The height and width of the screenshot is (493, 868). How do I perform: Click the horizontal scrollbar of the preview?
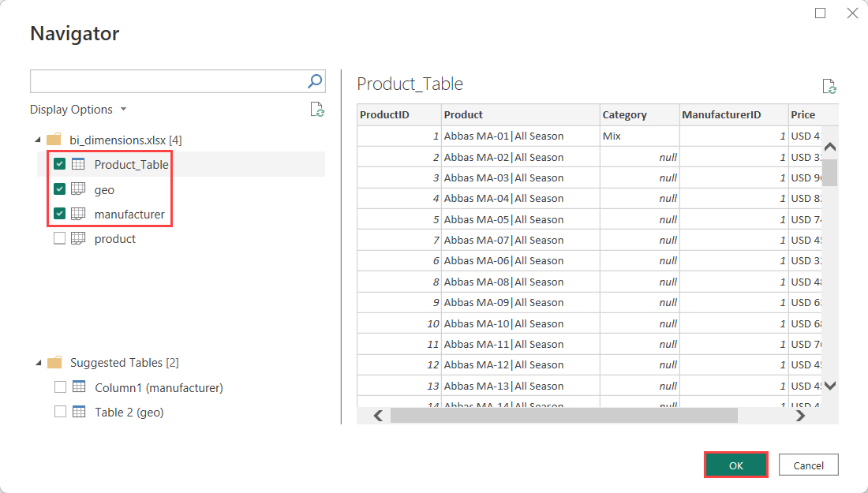[563, 416]
